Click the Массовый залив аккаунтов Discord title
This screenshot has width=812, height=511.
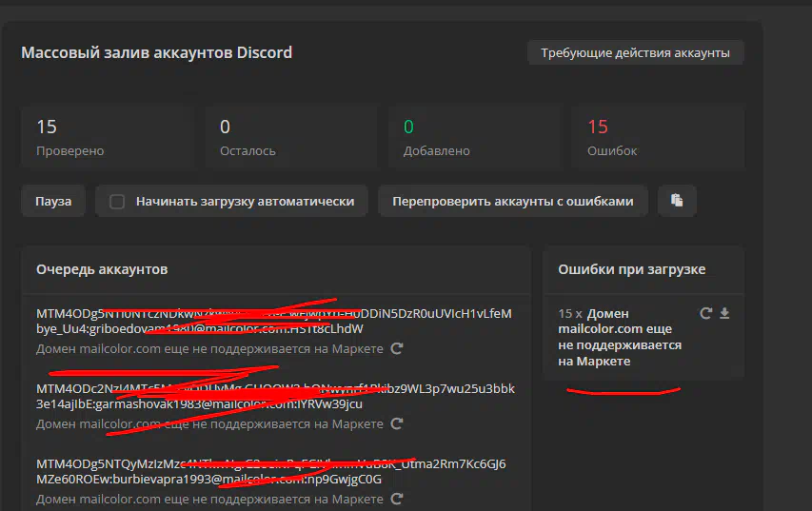click(x=156, y=52)
